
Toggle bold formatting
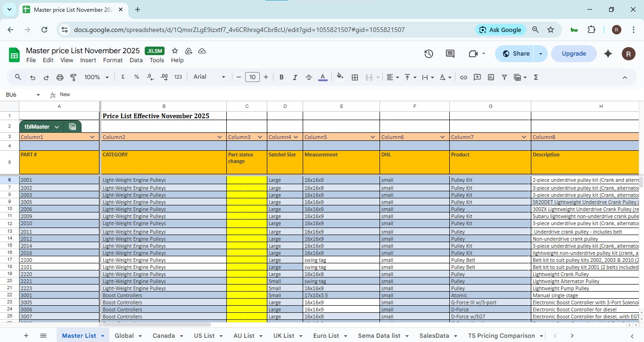281,77
